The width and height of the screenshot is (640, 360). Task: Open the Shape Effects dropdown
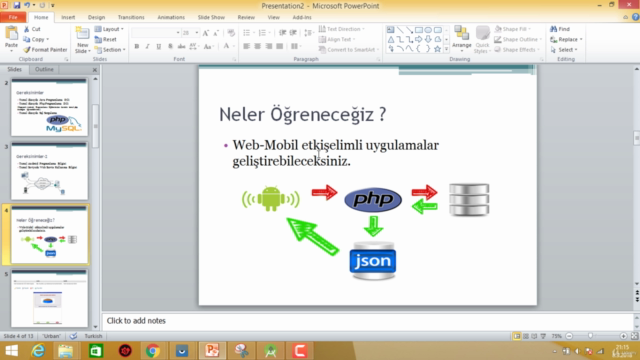point(517,50)
